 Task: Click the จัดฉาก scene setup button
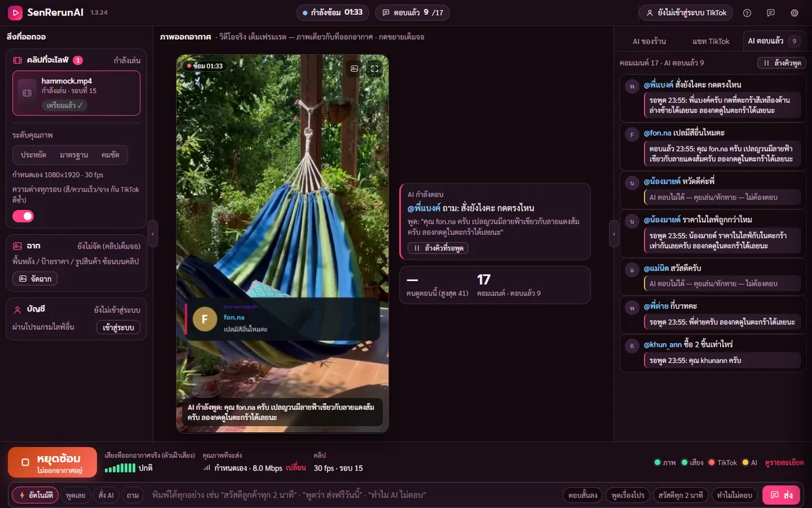pyautogui.click(x=35, y=278)
